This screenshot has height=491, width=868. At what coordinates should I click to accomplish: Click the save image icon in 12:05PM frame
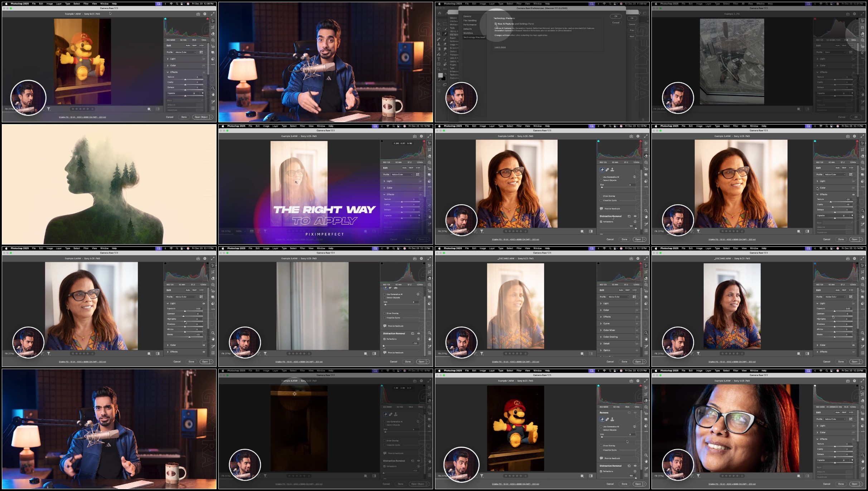point(198,14)
